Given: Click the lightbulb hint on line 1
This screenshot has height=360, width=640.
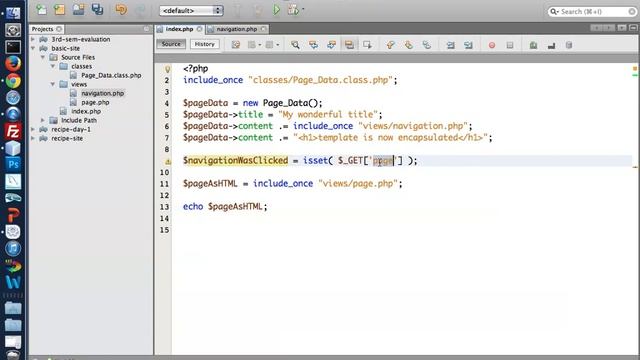Looking at the screenshot, I should pos(167,69).
